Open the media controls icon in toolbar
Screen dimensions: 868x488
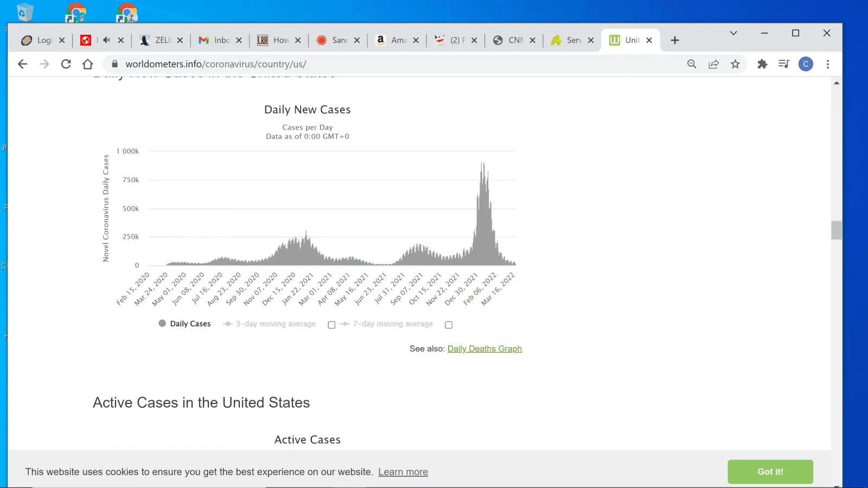pyautogui.click(x=783, y=64)
